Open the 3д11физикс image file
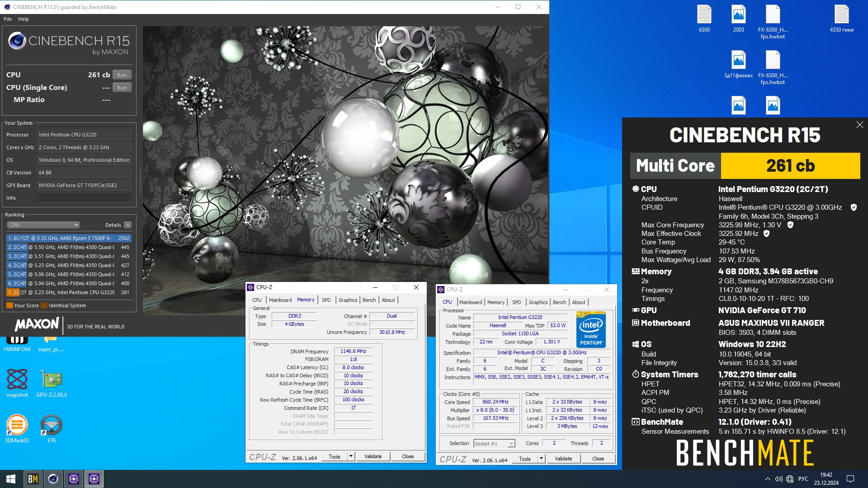 point(738,64)
